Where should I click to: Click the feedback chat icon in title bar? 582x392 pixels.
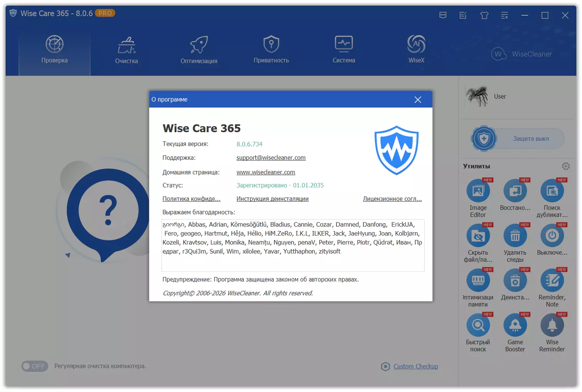pyautogui.click(x=443, y=15)
